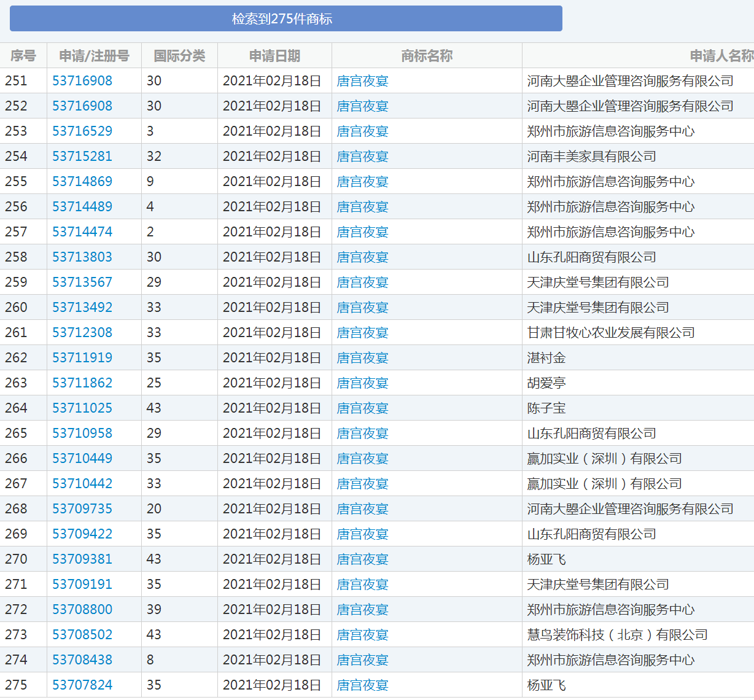Open registration number 53707824

pos(82,685)
